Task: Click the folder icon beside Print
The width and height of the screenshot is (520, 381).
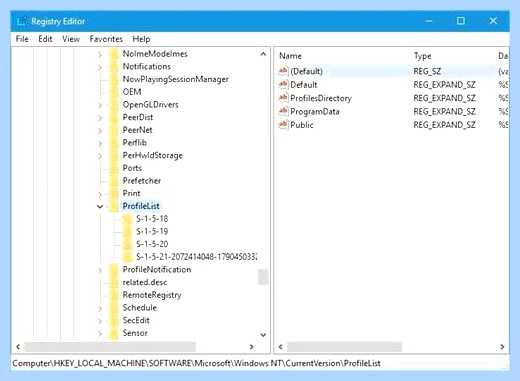Action: pyautogui.click(x=114, y=193)
